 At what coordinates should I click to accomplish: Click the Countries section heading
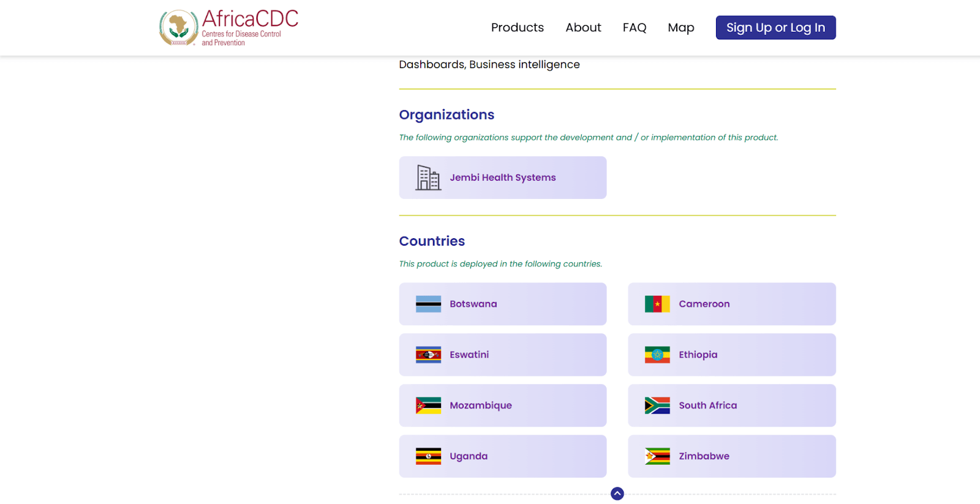432,241
